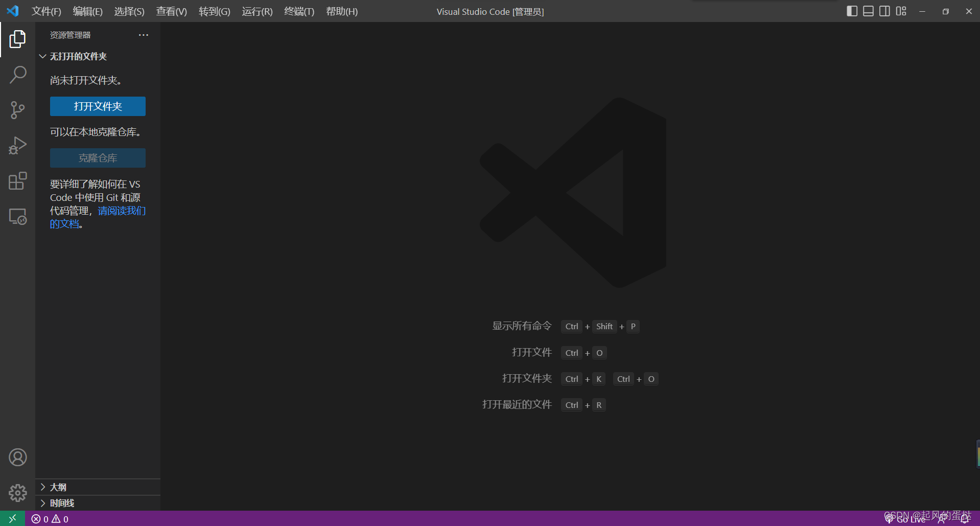The image size is (980, 526).
Task: Click the 打开文件 shortcut hint text
Action: point(532,352)
